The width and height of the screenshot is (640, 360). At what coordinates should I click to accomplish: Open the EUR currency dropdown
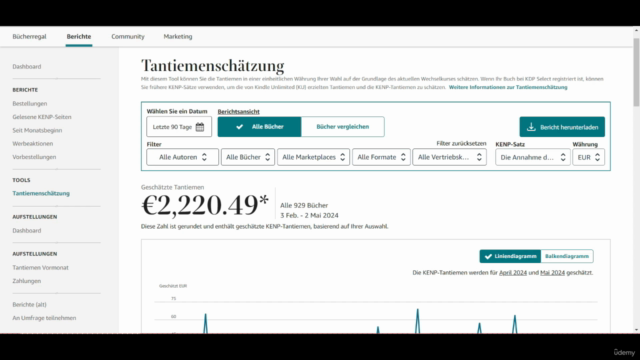pos(589,157)
